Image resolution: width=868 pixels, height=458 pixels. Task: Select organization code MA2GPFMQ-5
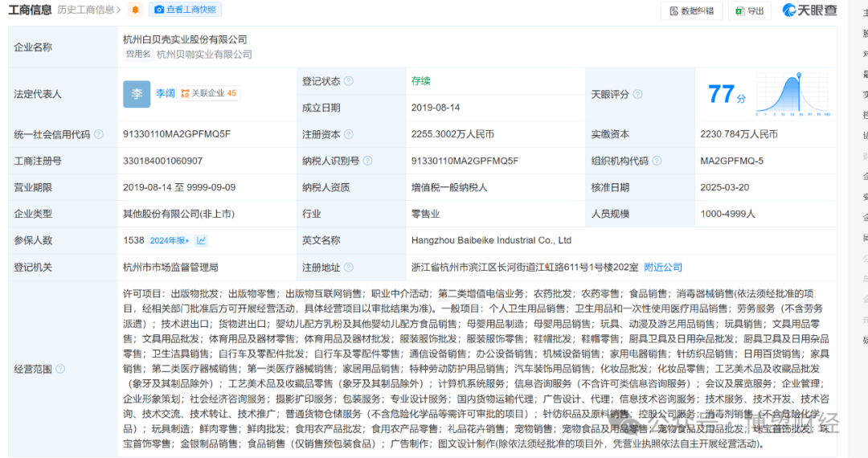click(732, 161)
